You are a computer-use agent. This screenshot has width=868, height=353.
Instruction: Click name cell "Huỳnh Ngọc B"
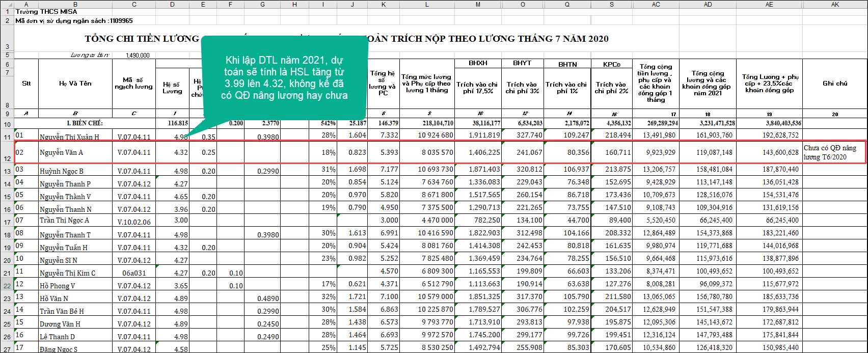(x=75, y=170)
